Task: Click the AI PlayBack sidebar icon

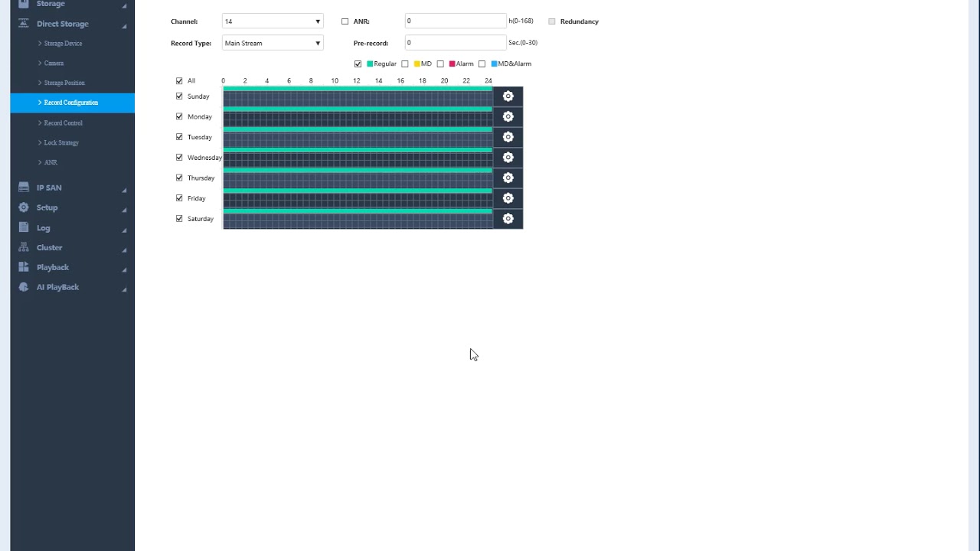Action: 24,287
